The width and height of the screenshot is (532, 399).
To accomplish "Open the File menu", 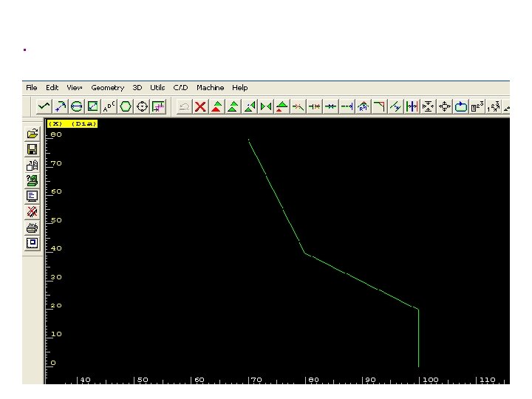I will click(32, 88).
